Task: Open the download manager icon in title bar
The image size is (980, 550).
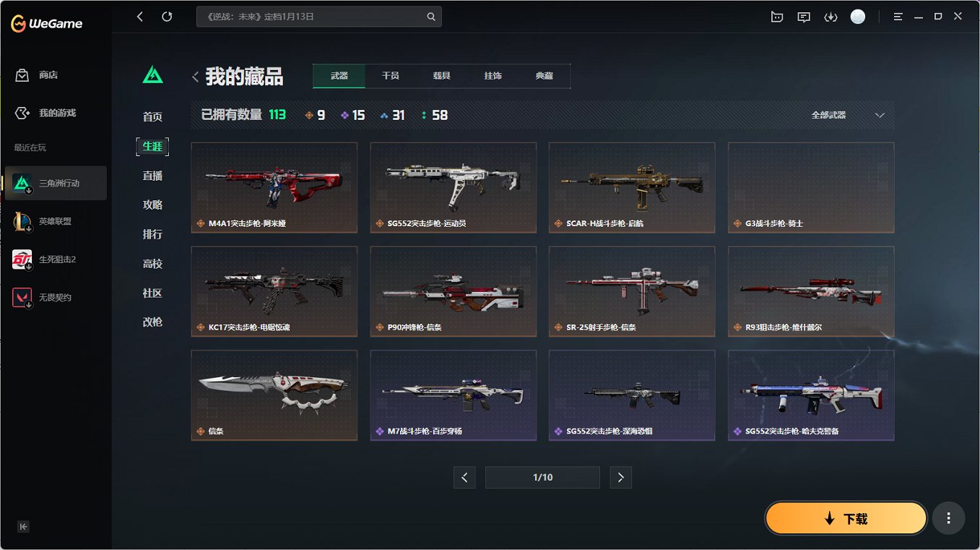Action: 831,17
